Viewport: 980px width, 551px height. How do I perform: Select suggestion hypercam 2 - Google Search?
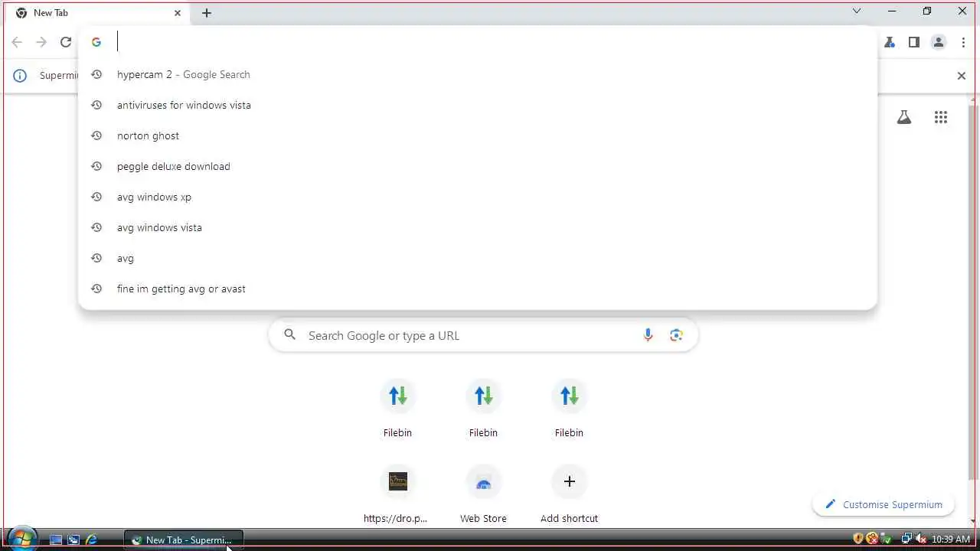click(x=478, y=74)
